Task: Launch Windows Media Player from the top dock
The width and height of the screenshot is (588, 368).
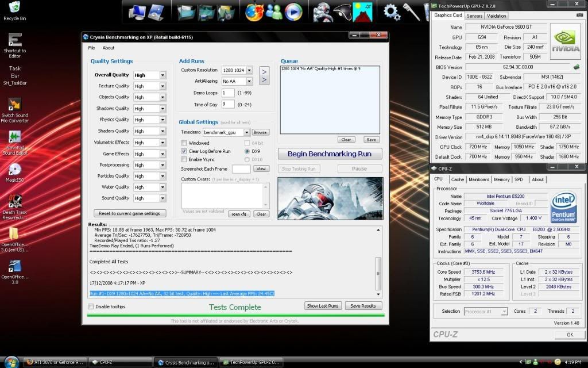Action: click(293, 12)
